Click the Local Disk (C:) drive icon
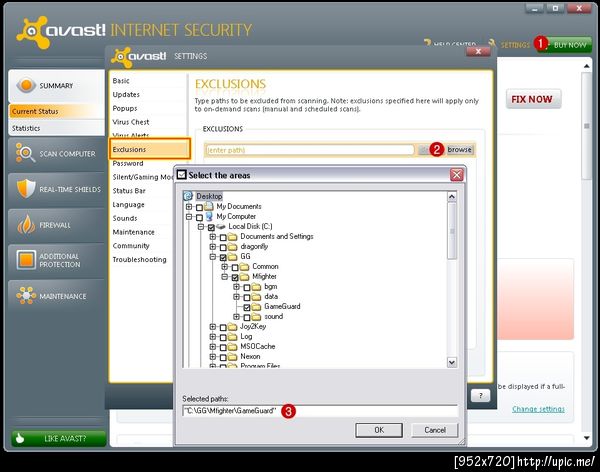Image resolution: width=600 pixels, height=472 pixels. tap(221, 227)
